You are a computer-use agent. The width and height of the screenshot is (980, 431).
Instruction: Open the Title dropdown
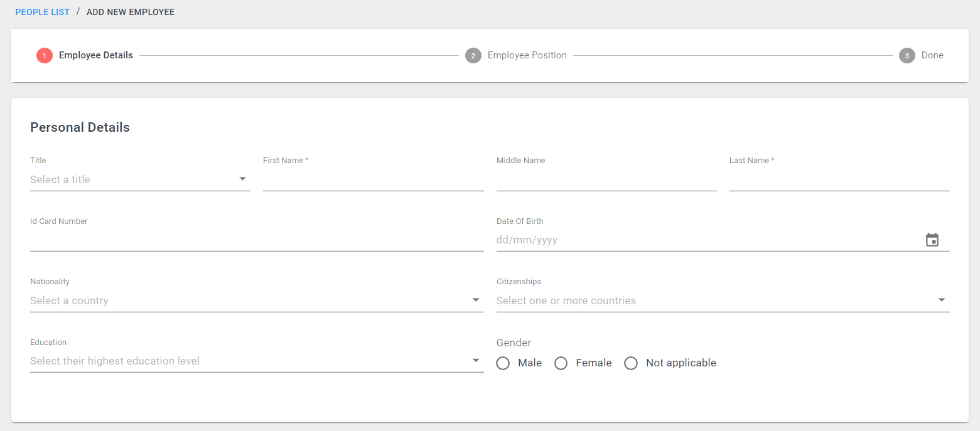coord(140,179)
